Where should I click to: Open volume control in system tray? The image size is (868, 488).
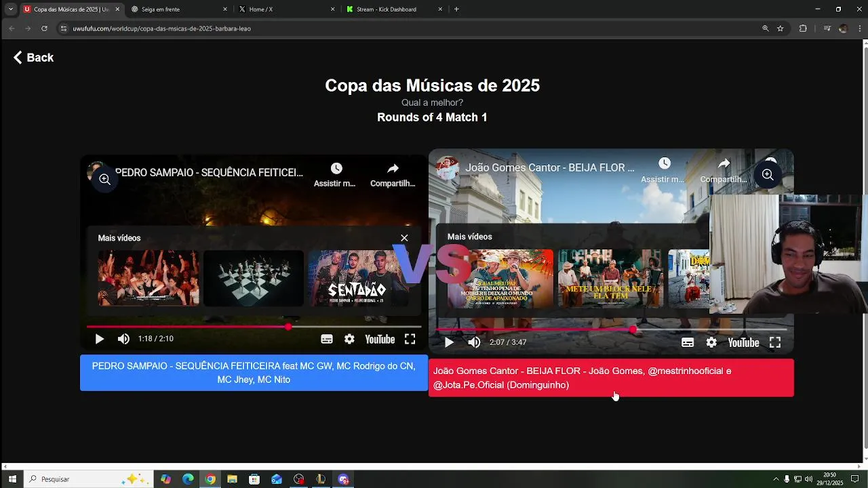(808, 479)
